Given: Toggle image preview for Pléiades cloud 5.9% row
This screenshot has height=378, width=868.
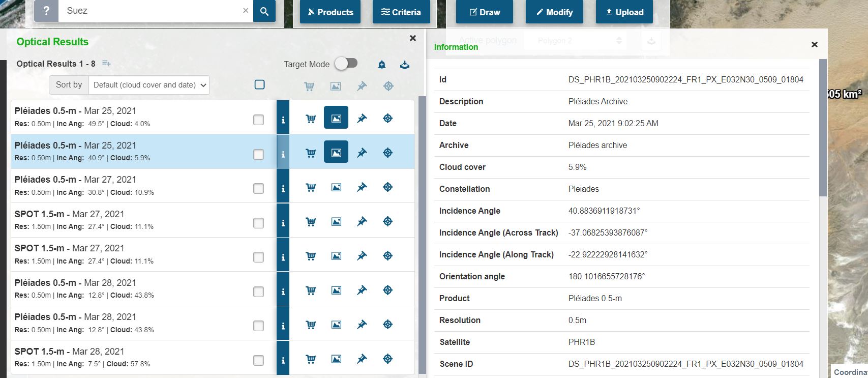Looking at the screenshot, I should [x=336, y=152].
